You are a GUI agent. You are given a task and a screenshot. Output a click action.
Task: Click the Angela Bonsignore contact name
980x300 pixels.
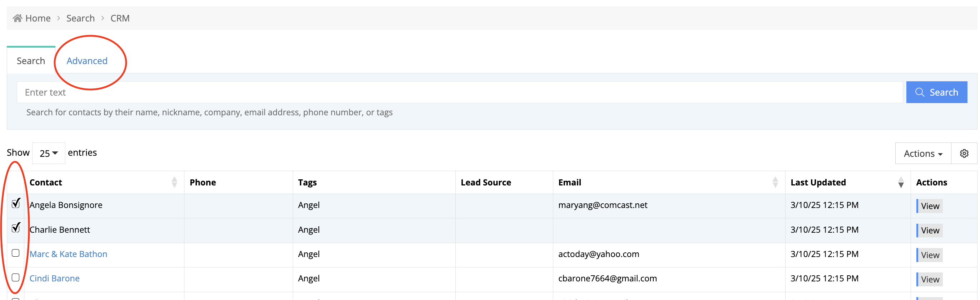66,205
